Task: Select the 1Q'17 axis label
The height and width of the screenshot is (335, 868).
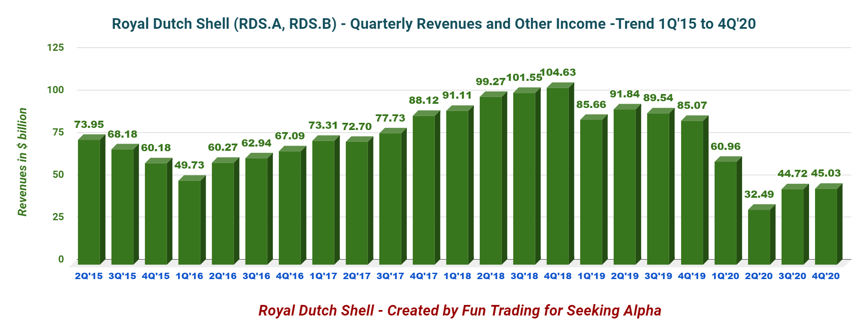Action: click(x=323, y=276)
